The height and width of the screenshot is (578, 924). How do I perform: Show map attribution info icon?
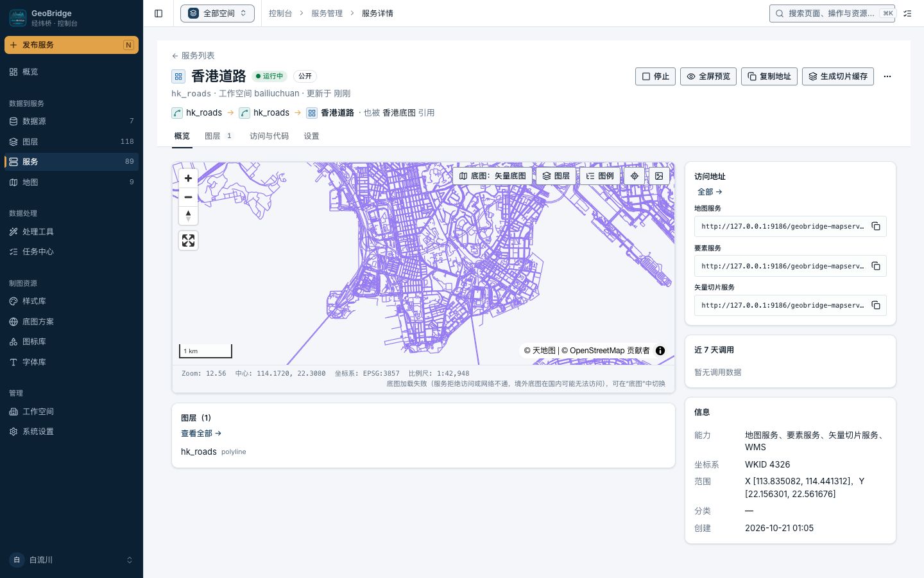click(660, 351)
